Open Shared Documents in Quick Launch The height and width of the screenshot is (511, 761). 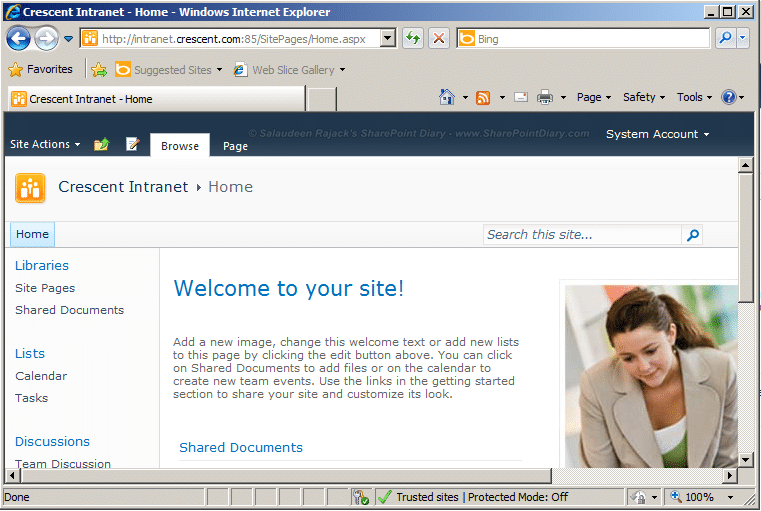click(x=69, y=310)
